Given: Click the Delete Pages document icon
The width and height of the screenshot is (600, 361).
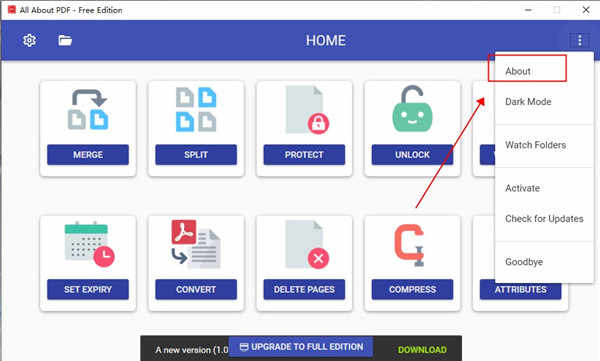Looking at the screenshot, I should [x=307, y=245].
